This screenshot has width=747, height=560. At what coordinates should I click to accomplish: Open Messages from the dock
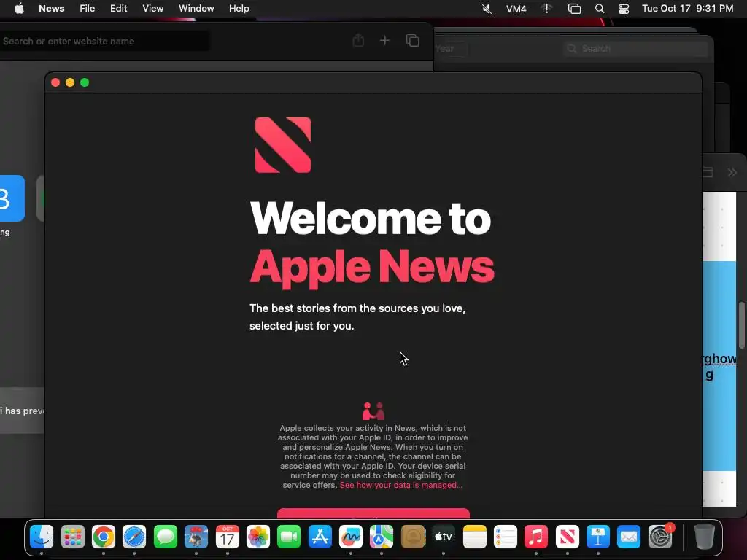click(166, 537)
